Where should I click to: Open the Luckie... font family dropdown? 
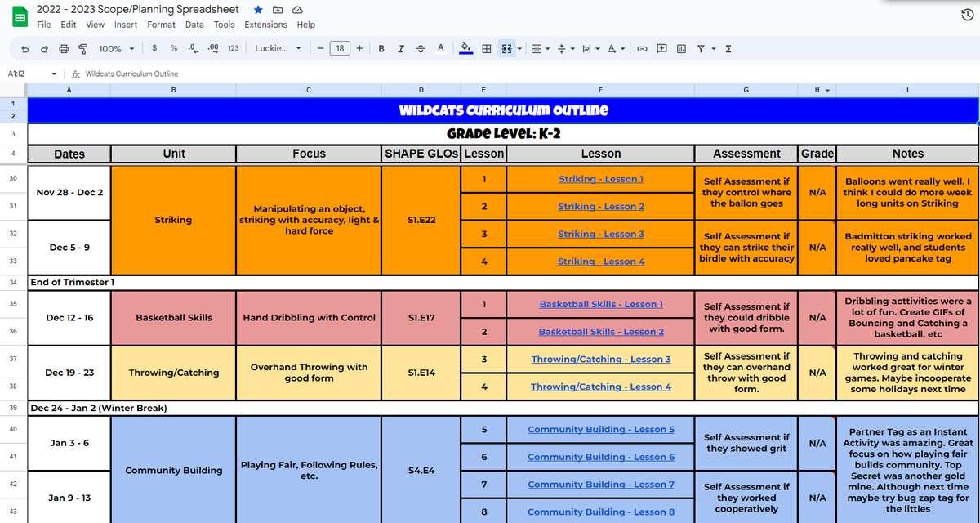[278, 48]
